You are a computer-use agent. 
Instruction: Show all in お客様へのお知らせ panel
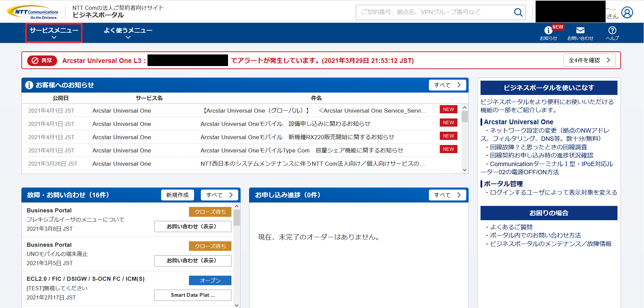(x=447, y=85)
